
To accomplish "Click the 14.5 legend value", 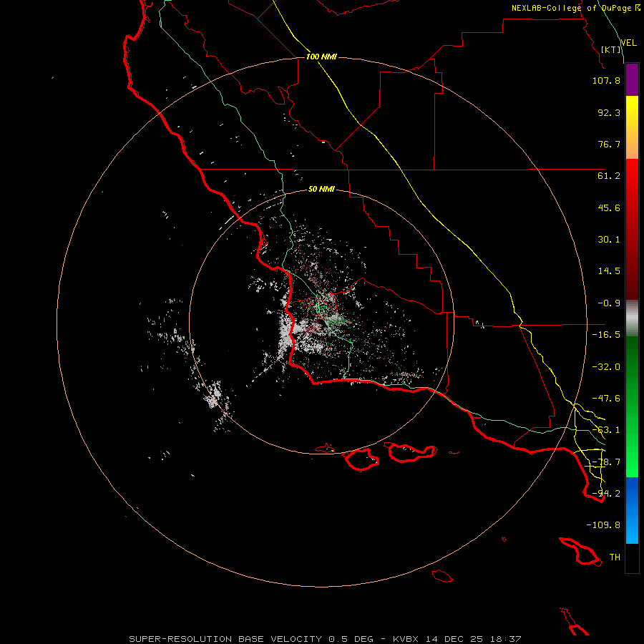I will 609,271.
